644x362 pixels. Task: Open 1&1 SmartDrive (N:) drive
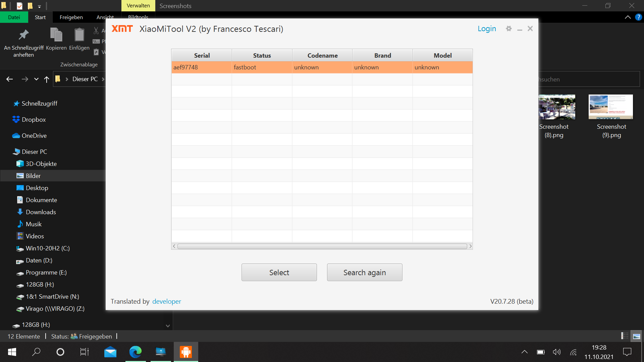point(52,297)
